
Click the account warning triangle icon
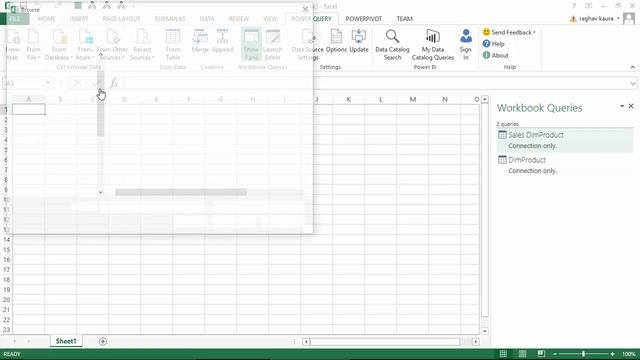coord(573,19)
